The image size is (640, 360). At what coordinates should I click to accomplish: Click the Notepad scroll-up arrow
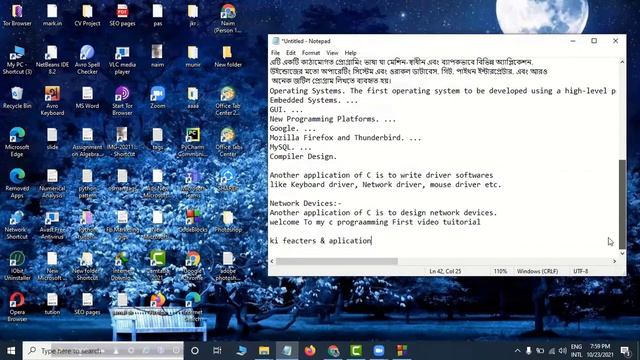point(622,62)
